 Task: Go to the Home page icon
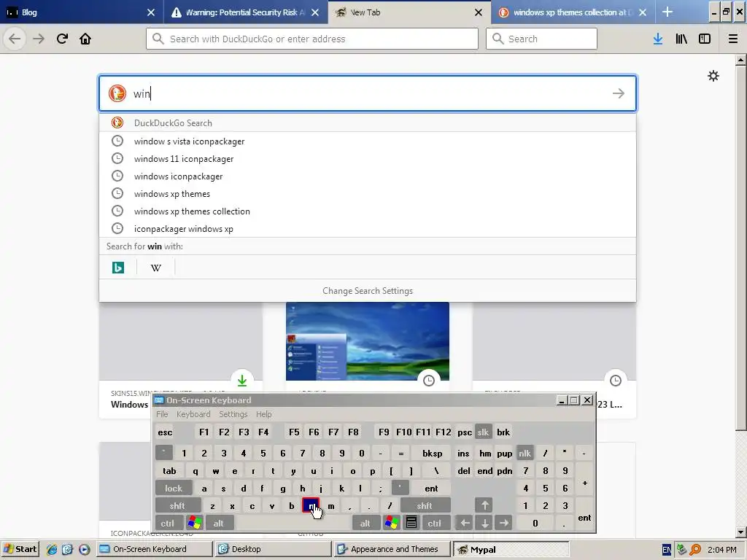click(x=85, y=39)
